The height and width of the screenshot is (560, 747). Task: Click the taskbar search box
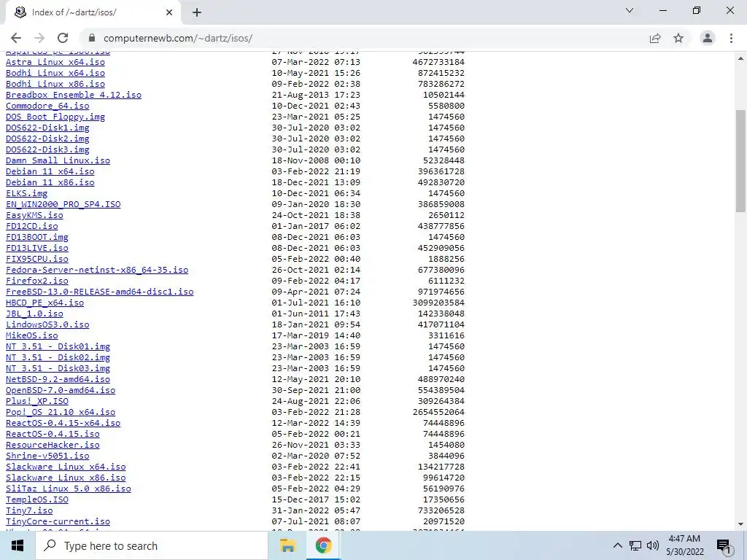click(x=152, y=545)
